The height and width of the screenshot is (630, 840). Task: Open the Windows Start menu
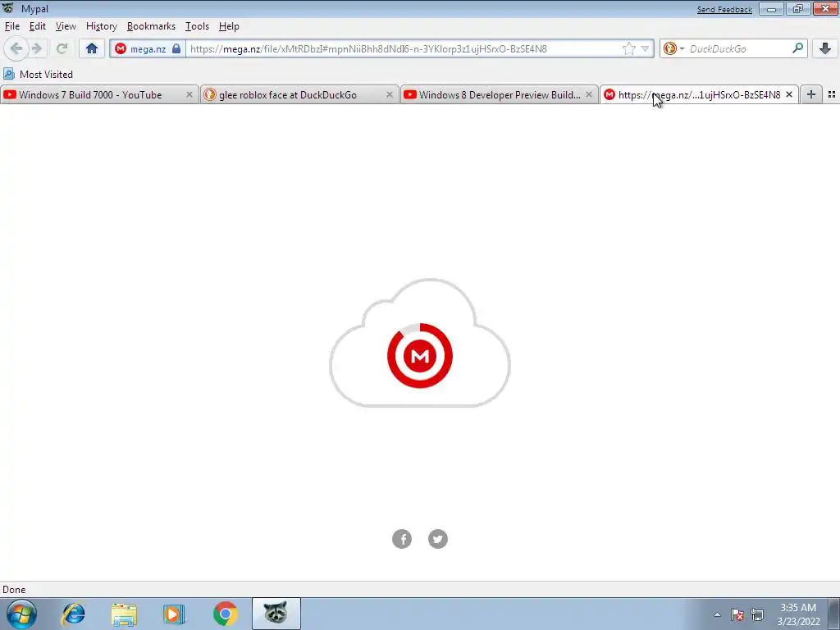click(21, 614)
